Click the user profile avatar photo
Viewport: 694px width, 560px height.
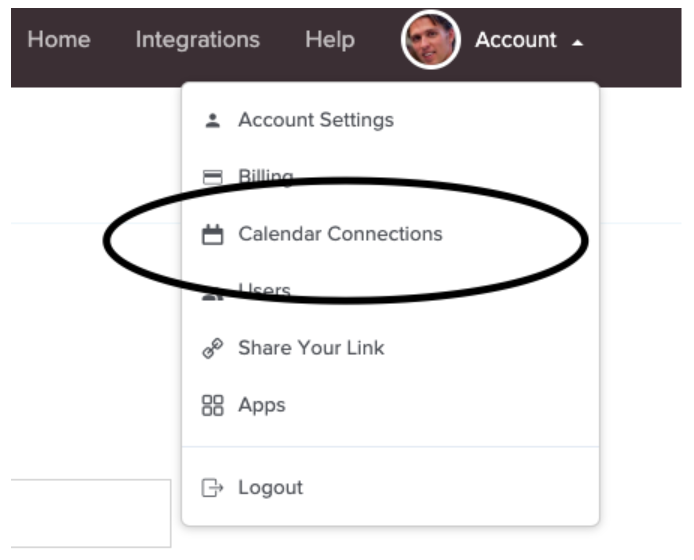pyautogui.click(x=430, y=41)
